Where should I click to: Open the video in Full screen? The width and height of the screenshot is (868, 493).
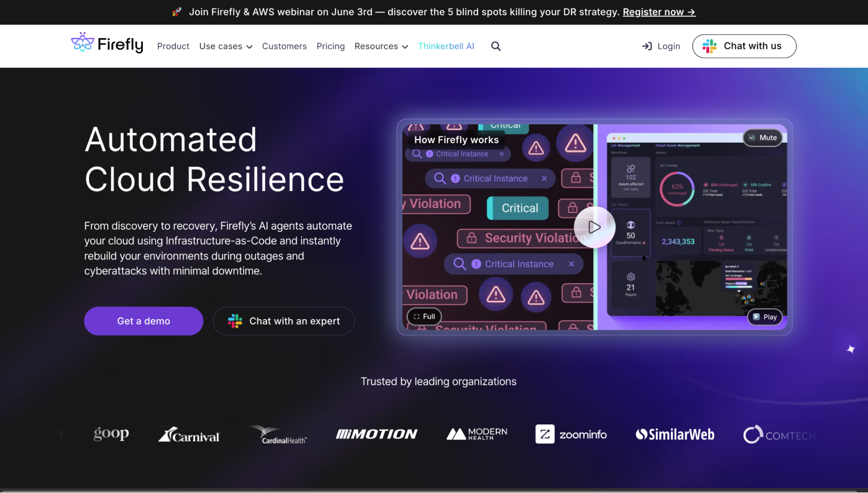coord(424,316)
